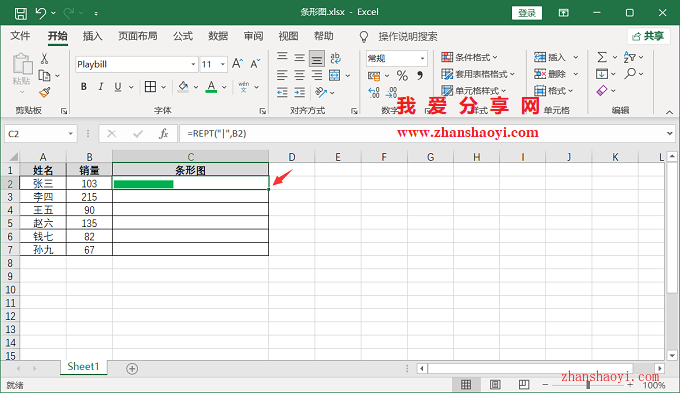
Task: Click the Save icon in title bar
Action: pyautogui.click(x=21, y=13)
